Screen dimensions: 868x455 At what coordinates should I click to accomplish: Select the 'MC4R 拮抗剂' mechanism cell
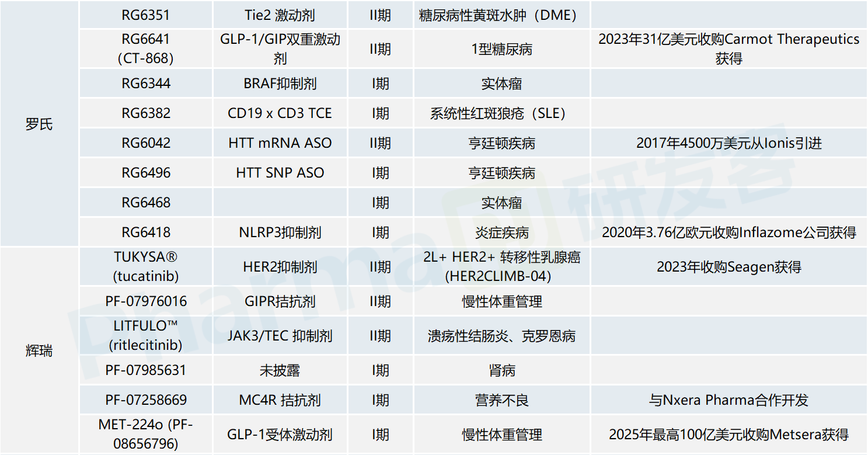(x=280, y=400)
